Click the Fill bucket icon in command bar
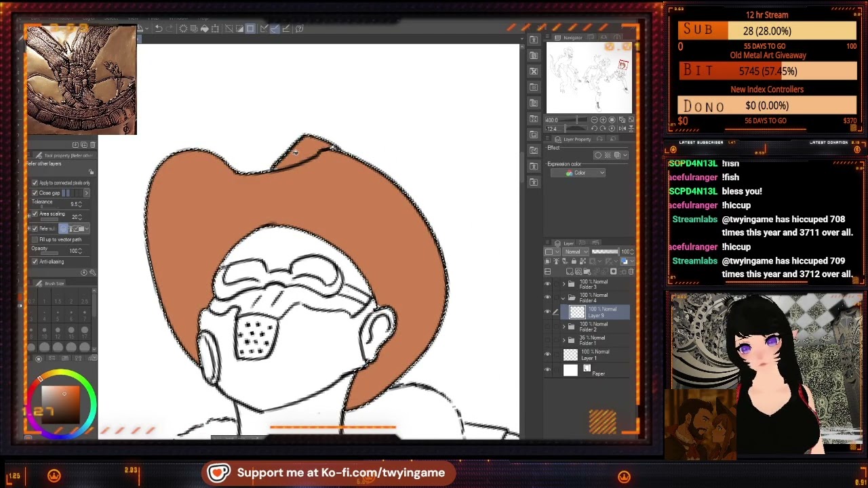 (204, 28)
